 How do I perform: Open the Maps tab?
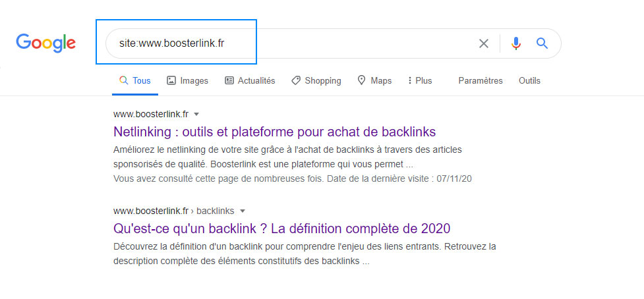tap(374, 81)
